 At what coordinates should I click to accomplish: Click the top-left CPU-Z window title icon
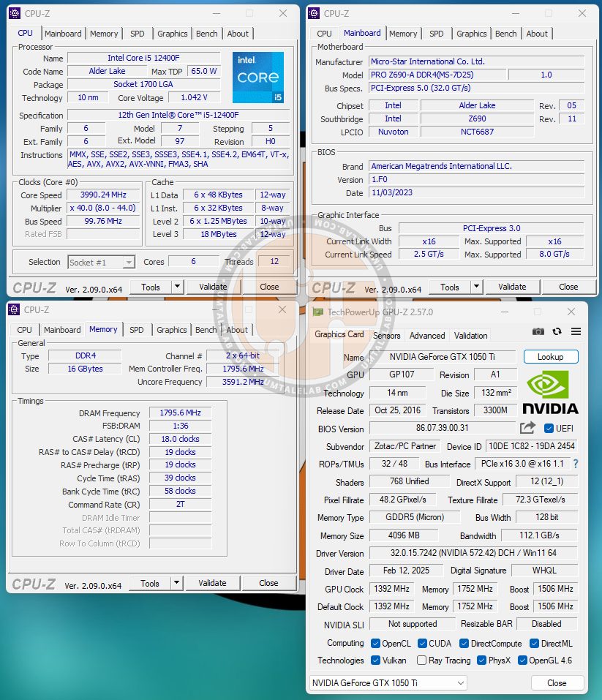(15, 13)
